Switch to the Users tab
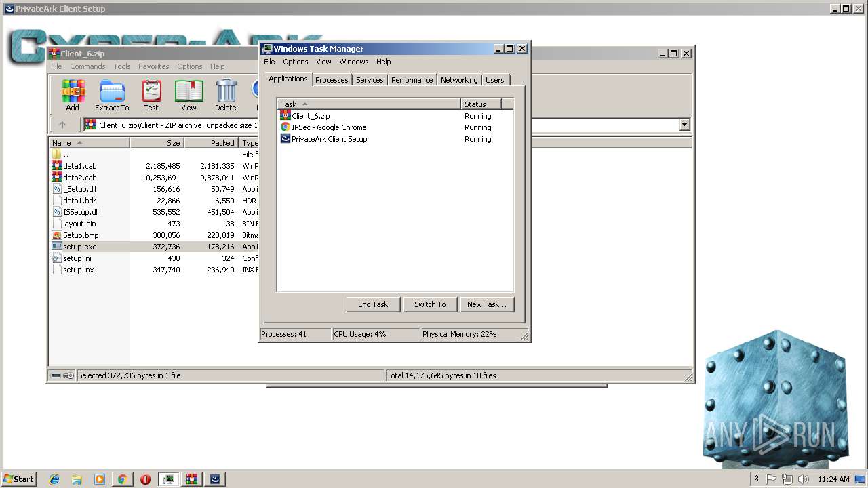This screenshot has height=488, width=868. pyautogui.click(x=495, y=80)
